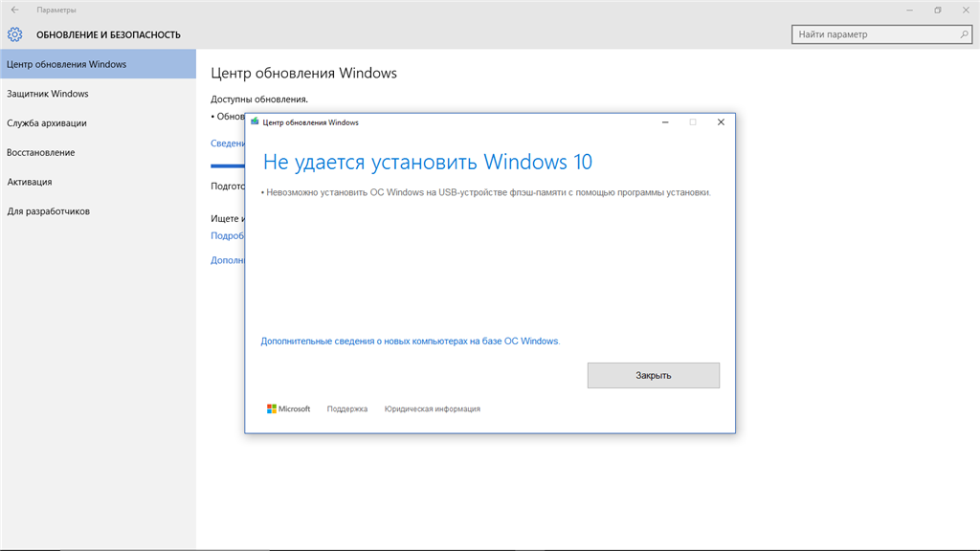Viewport: 980px width, 551px height.
Task: Close the Параметры settings window
Action: pyautogui.click(x=966, y=10)
